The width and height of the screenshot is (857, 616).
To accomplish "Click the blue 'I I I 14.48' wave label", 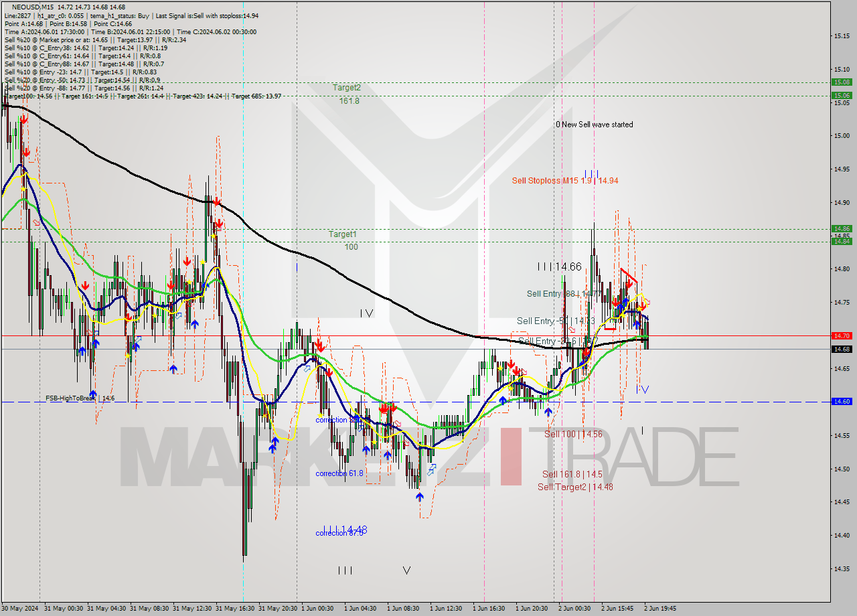I will tap(345, 530).
